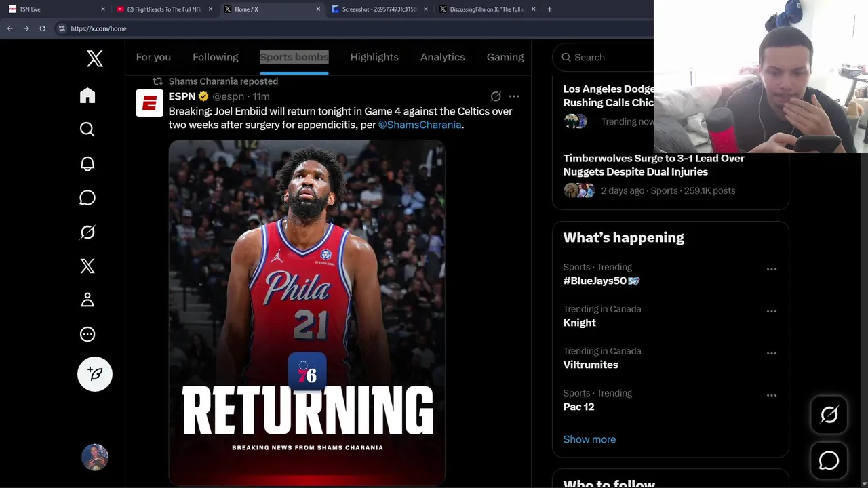Open options menu for Knight trend

coord(772,311)
